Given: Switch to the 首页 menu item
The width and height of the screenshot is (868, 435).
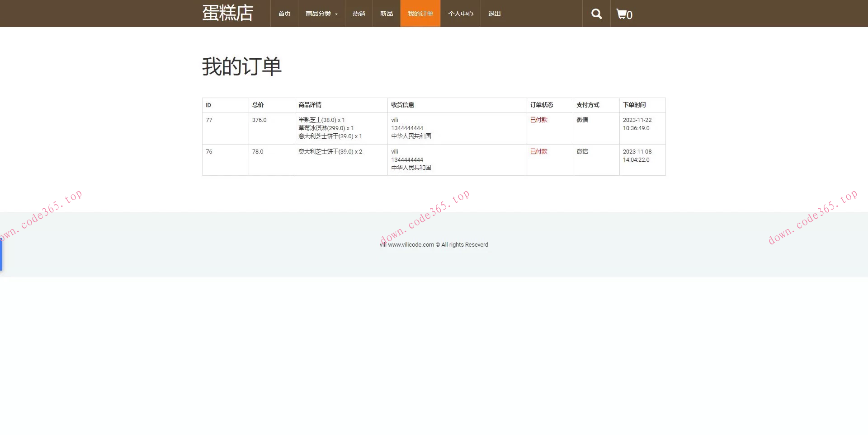Looking at the screenshot, I should 284,14.
